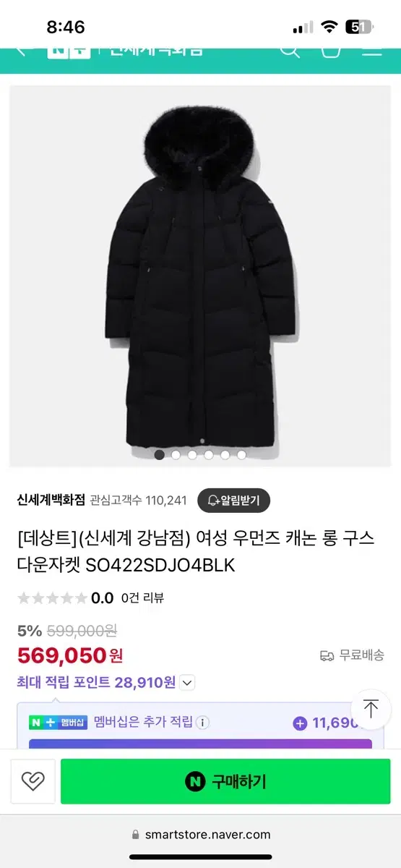Tap the star rating 0.0 reviews
This screenshot has height=868, width=401.
tap(90, 598)
